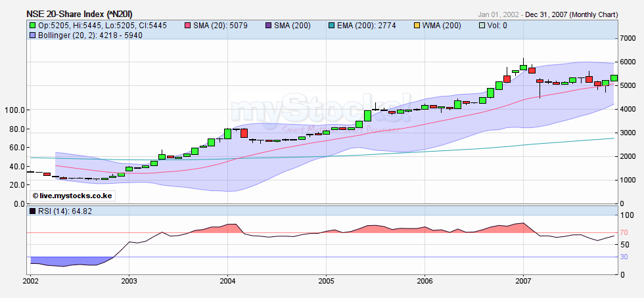Click the RSI 70 overbought level label
The image size is (644, 298).
point(622,233)
